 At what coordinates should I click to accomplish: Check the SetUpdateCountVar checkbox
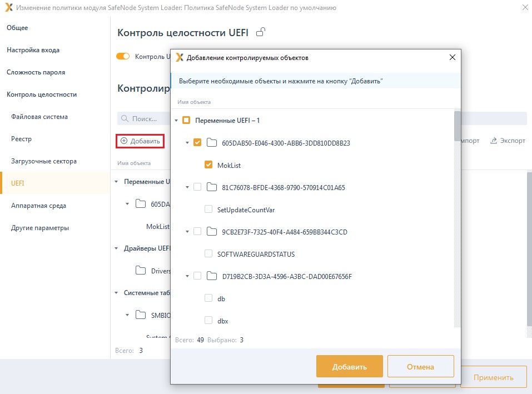[208, 209]
